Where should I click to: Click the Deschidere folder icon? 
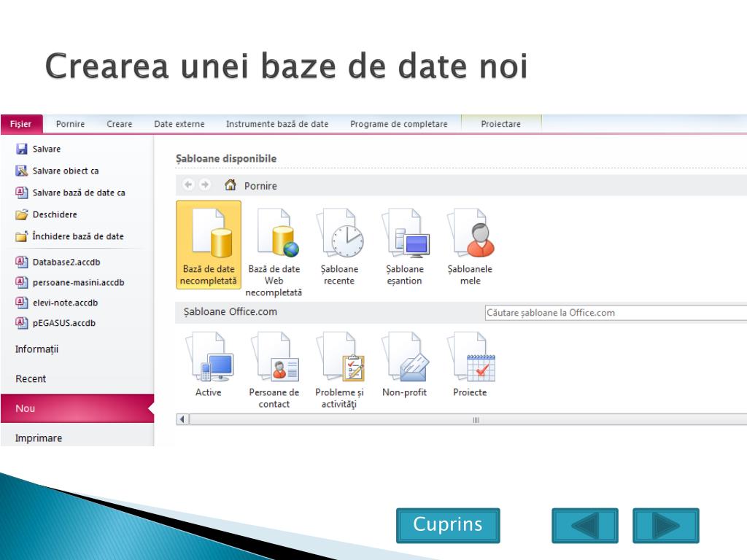coord(21,215)
